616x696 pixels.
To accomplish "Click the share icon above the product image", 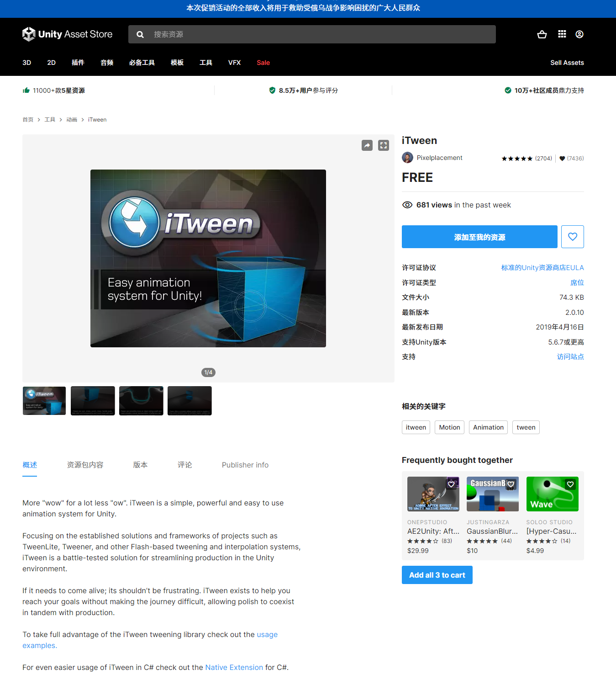I will pyautogui.click(x=367, y=145).
